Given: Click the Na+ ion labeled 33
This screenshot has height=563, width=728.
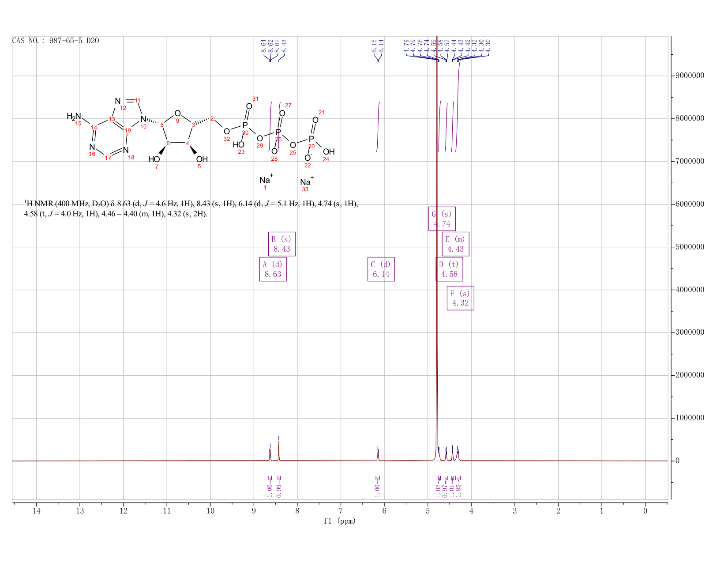Looking at the screenshot, I should pyautogui.click(x=307, y=181).
